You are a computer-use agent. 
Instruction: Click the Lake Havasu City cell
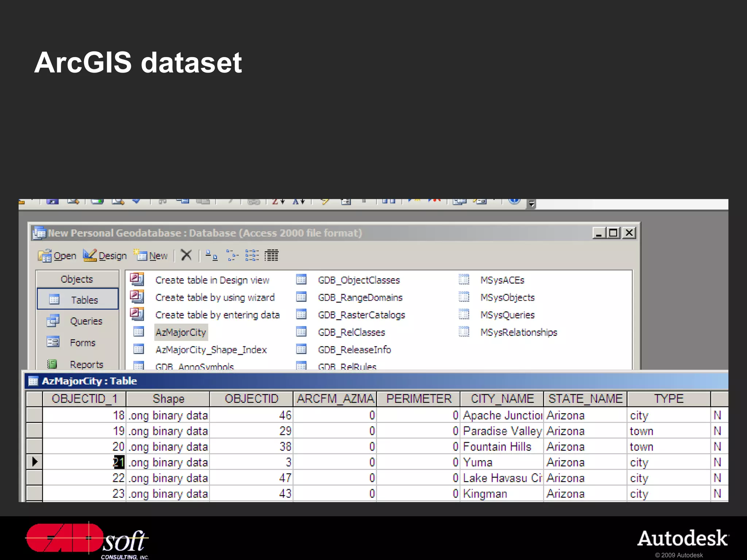coord(502,478)
